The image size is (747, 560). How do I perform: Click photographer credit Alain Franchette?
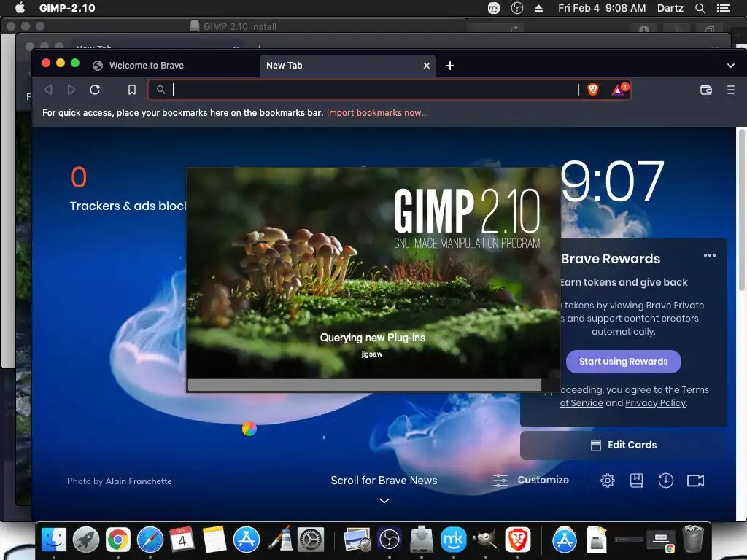(x=138, y=481)
